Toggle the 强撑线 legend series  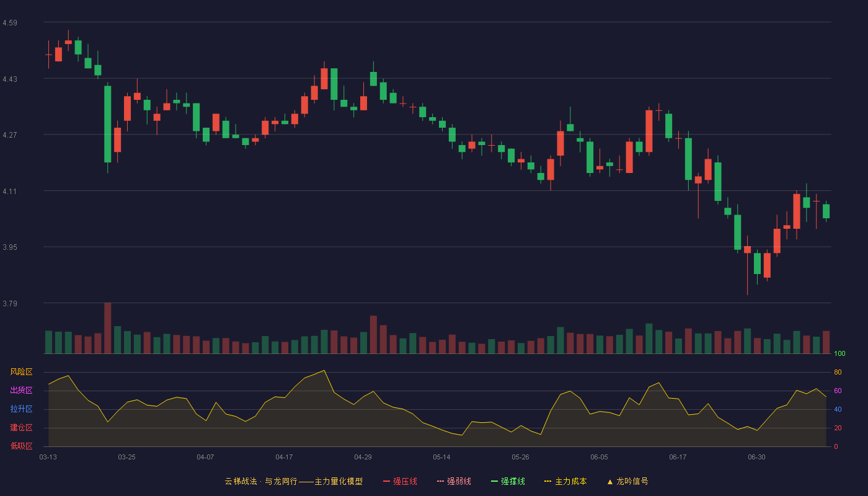point(508,481)
